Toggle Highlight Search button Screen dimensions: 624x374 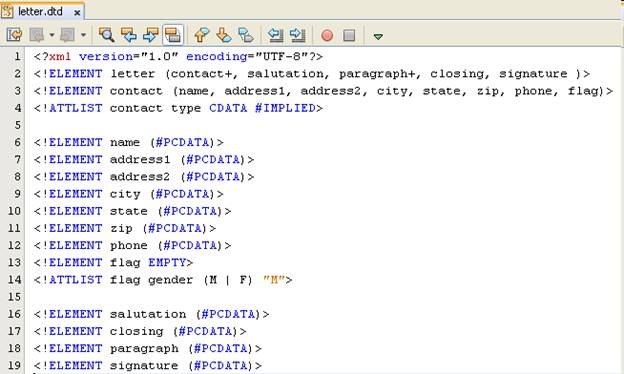[173, 35]
